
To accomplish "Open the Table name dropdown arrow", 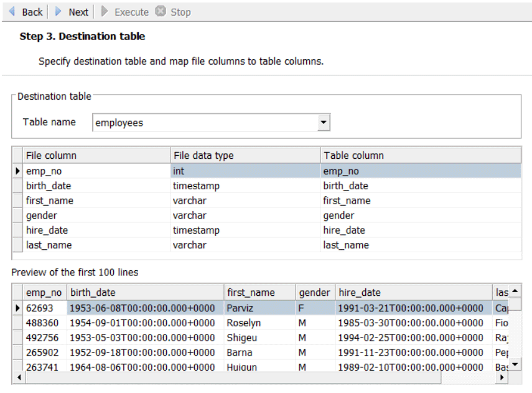I will 323,123.
